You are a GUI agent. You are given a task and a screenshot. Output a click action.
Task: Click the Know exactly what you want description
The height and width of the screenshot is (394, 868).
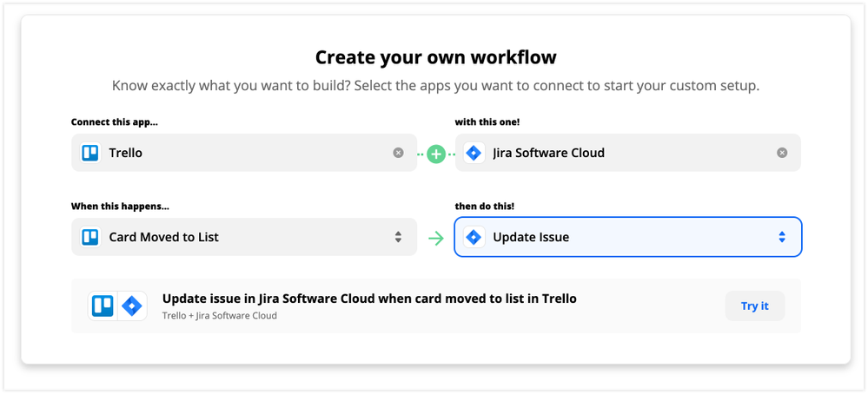click(435, 86)
